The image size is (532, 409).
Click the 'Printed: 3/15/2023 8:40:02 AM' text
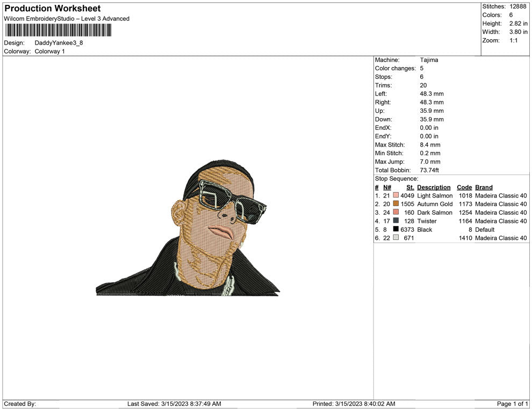tap(354, 404)
